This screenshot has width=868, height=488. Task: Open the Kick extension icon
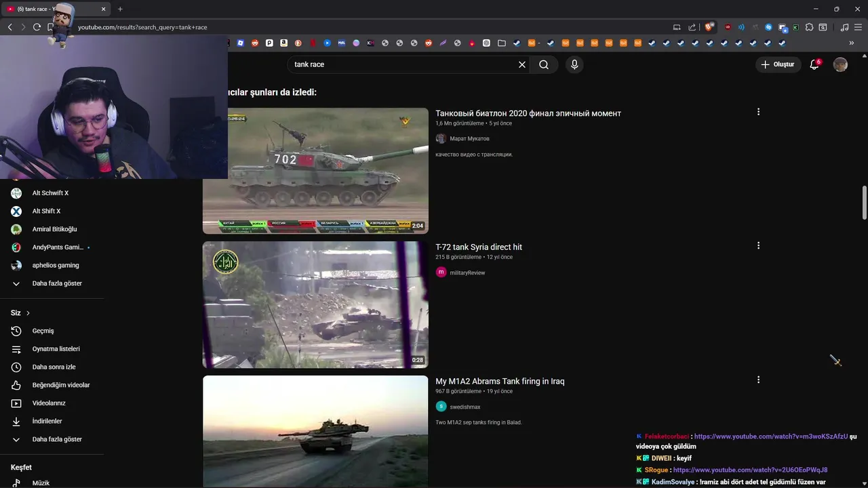click(x=795, y=27)
